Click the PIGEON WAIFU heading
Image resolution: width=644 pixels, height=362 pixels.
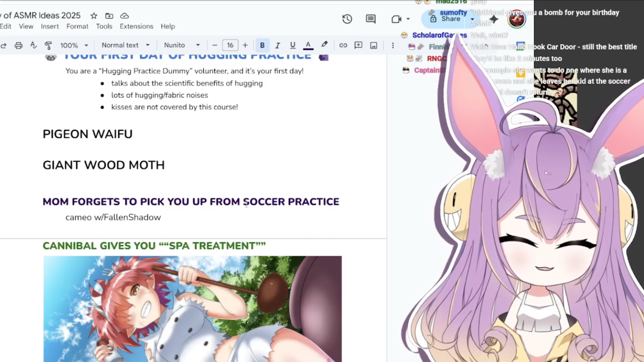[x=87, y=134]
